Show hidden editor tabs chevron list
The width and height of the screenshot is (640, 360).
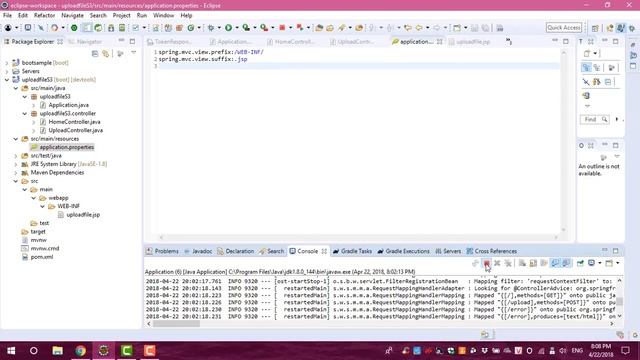click(509, 41)
